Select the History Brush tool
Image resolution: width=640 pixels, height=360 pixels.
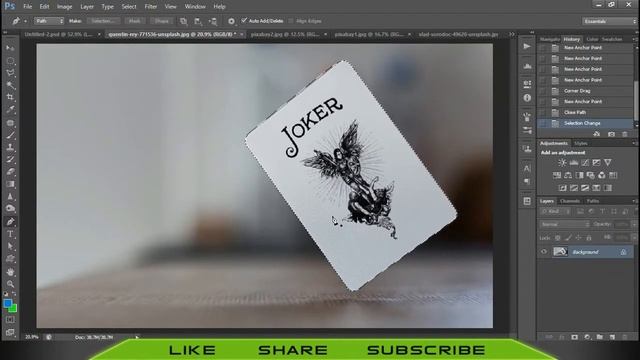pyautogui.click(x=10, y=159)
